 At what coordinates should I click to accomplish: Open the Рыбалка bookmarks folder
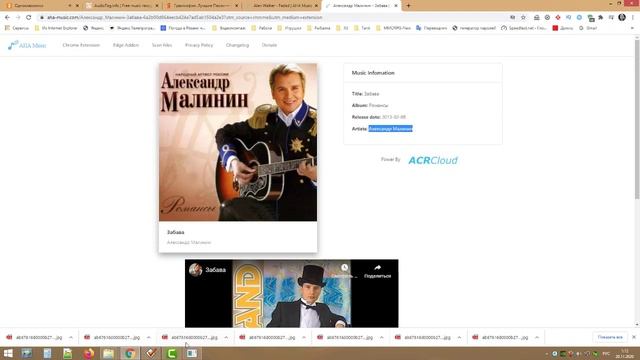319,28
